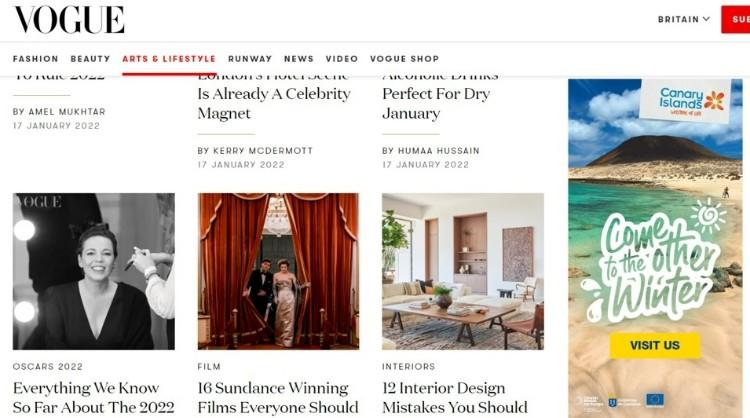Viewport: 750px width, 418px height.
Task: Open the Video section
Action: point(342,59)
